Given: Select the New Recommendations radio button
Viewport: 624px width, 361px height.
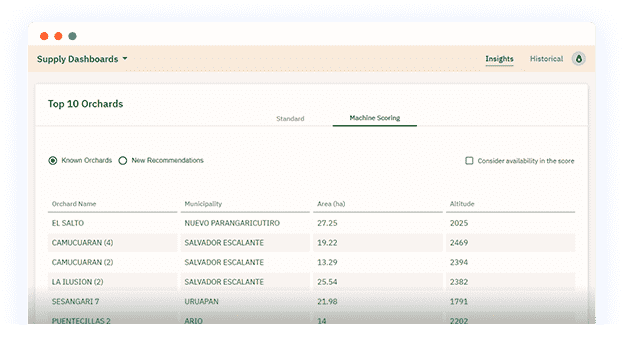Looking at the screenshot, I should (x=123, y=160).
